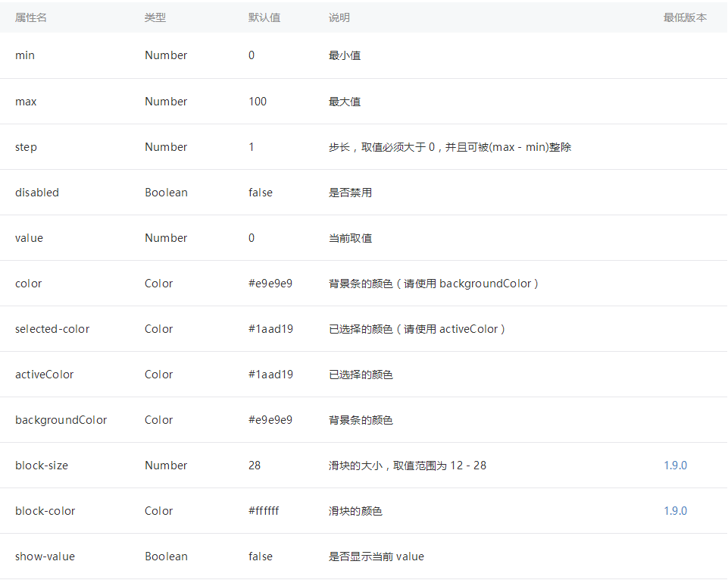Click Number type in the step row
This screenshot has height=580, width=728.
pyautogui.click(x=166, y=147)
